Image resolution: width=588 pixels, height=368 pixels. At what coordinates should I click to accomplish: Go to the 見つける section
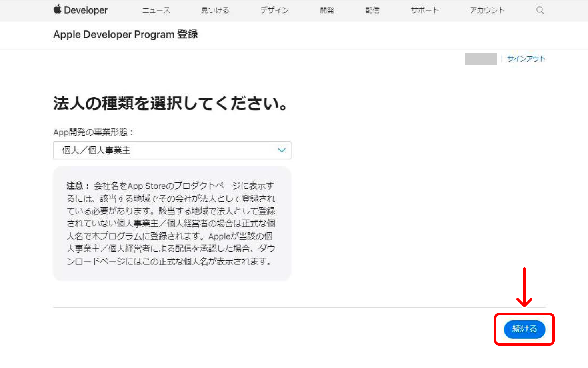tap(215, 10)
